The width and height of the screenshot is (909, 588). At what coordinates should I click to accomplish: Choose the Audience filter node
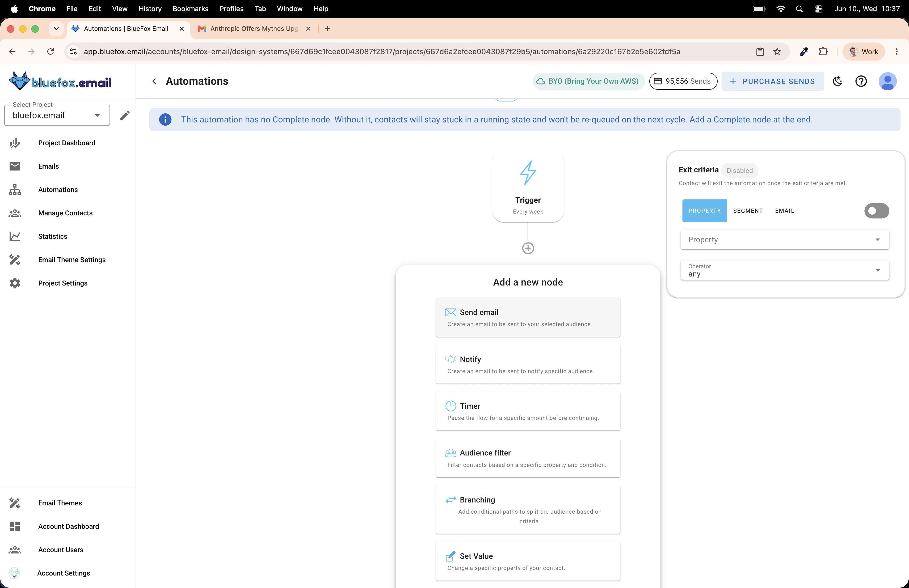[528, 458]
